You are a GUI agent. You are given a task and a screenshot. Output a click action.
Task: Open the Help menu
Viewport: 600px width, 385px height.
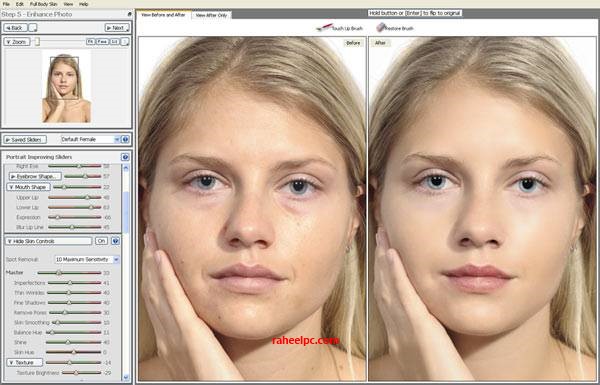click(x=83, y=4)
